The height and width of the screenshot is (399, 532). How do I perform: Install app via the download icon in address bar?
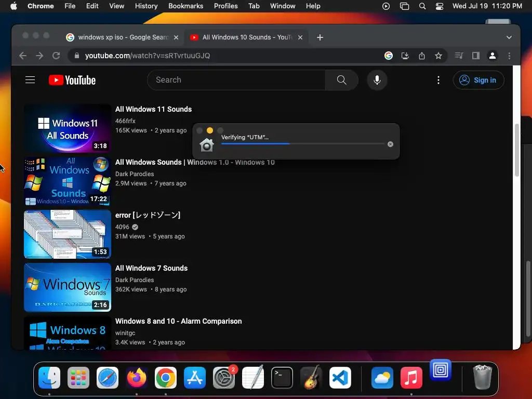point(405,56)
